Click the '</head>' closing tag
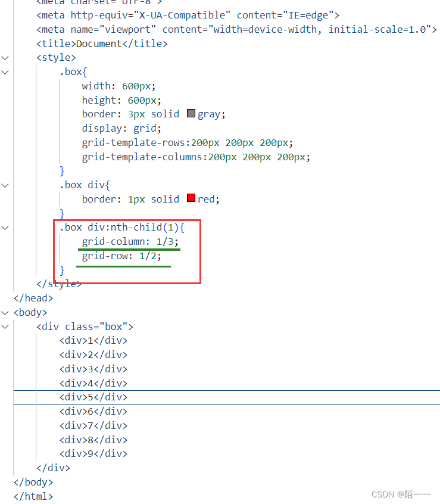Viewport: 440px width, 504px height. 33,298
